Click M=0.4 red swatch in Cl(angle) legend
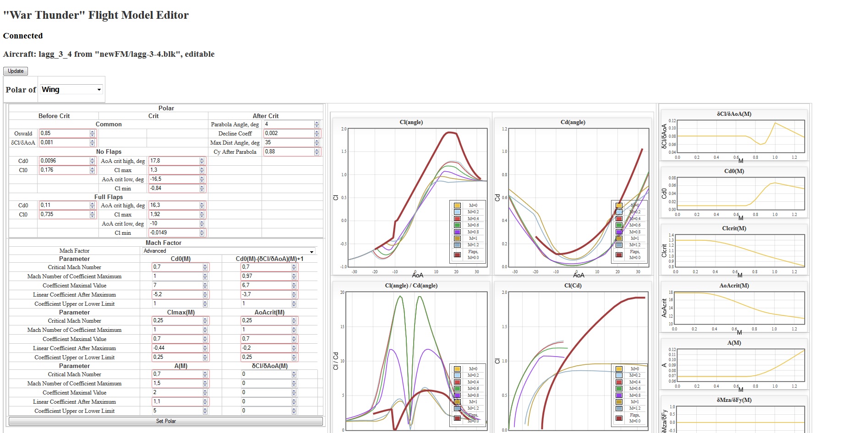This screenshot has height=433, width=868. pos(457,219)
